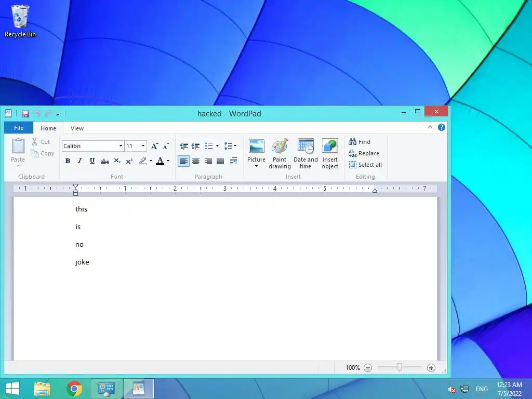Click the first-line indent marker on ruler
Image resolution: width=532 pixels, height=399 pixels.
pos(76,186)
